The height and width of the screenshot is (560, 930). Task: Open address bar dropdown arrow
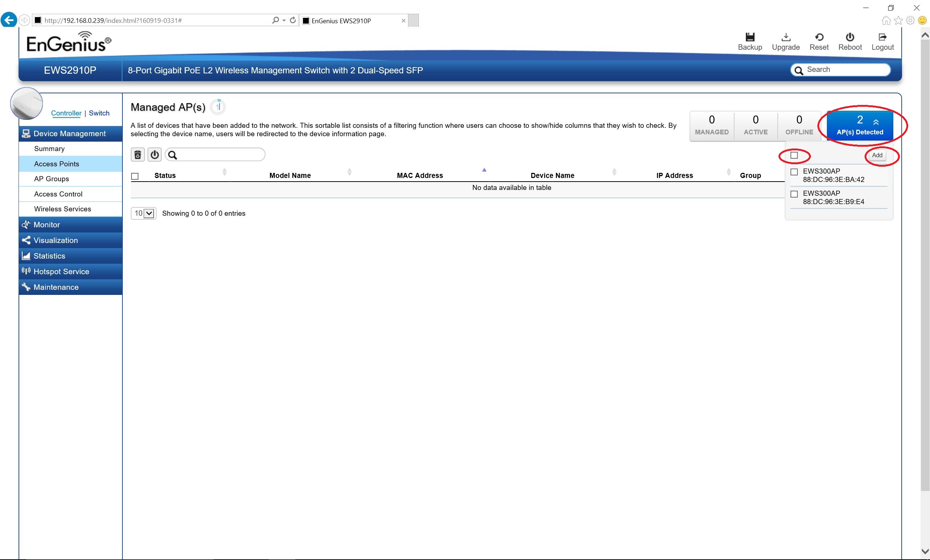click(284, 20)
